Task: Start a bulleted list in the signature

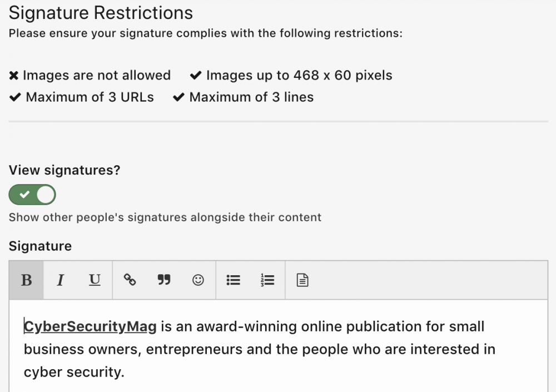Action: 234,280
